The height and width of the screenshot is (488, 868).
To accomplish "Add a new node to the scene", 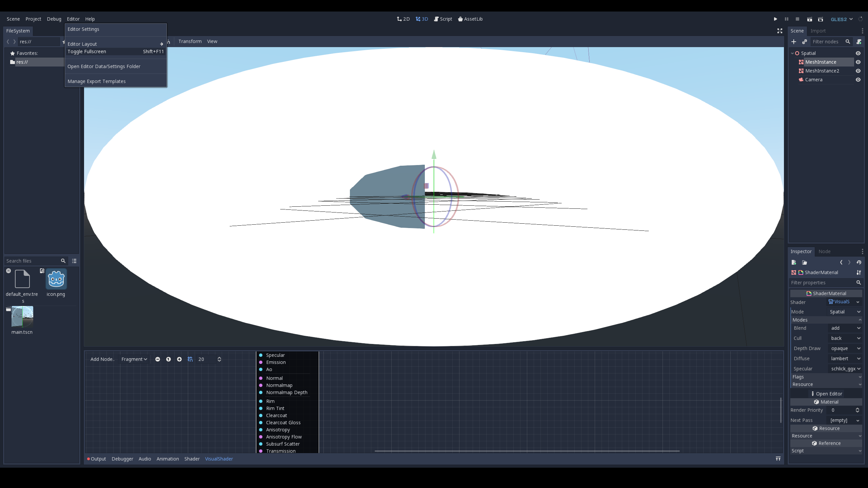I will pyautogui.click(x=794, y=42).
